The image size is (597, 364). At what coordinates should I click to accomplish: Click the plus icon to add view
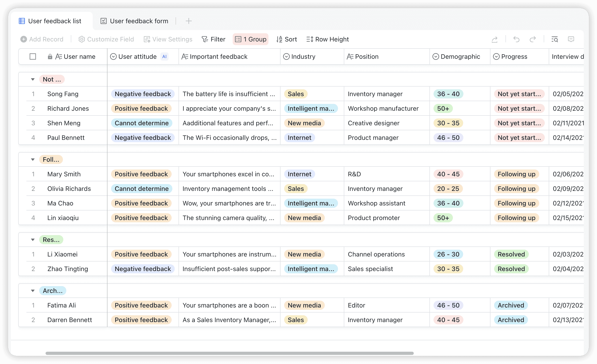click(x=189, y=21)
